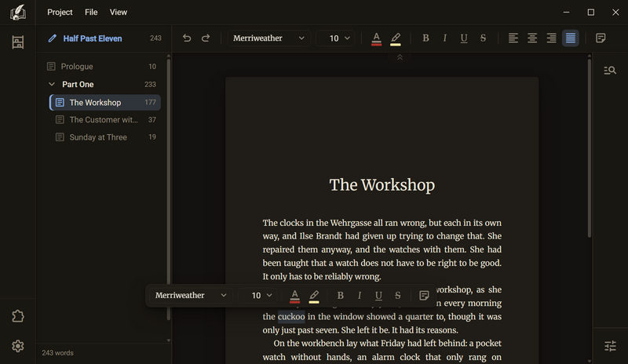Click the Part One folder label
The height and width of the screenshot is (364, 628).
tap(78, 85)
